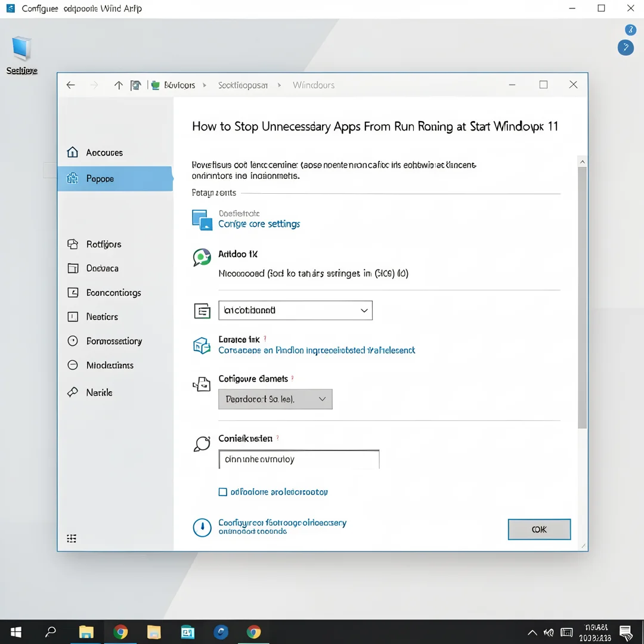Open Coorfiyjrcor fbotroogeolrioeosery link
The height and width of the screenshot is (644, 644).
coord(283,527)
